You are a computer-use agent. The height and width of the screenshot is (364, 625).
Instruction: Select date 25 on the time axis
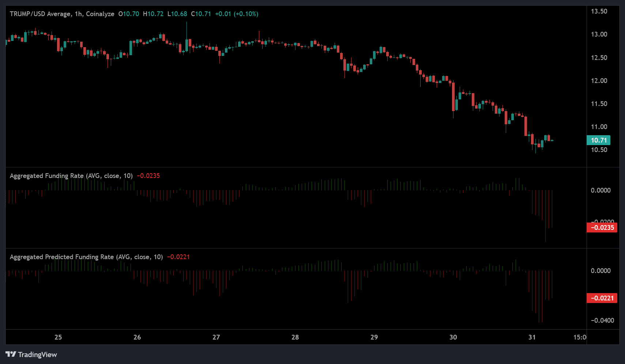pos(58,337)
